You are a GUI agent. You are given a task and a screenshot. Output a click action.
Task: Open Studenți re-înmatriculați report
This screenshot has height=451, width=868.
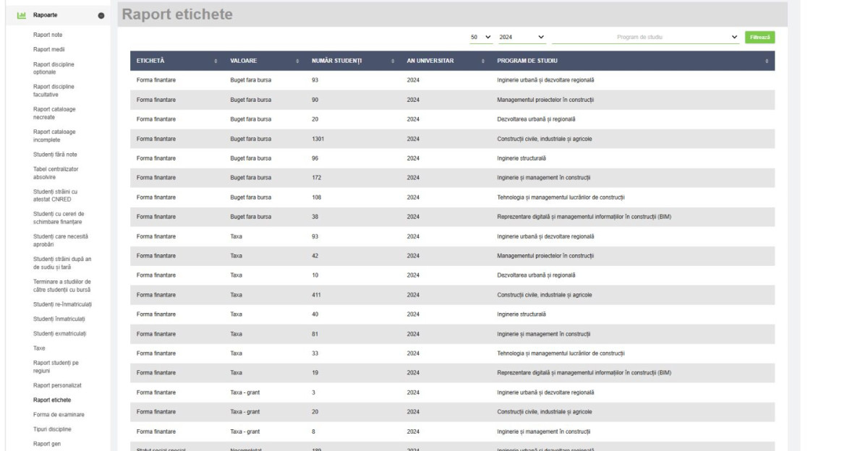(63, 304)
